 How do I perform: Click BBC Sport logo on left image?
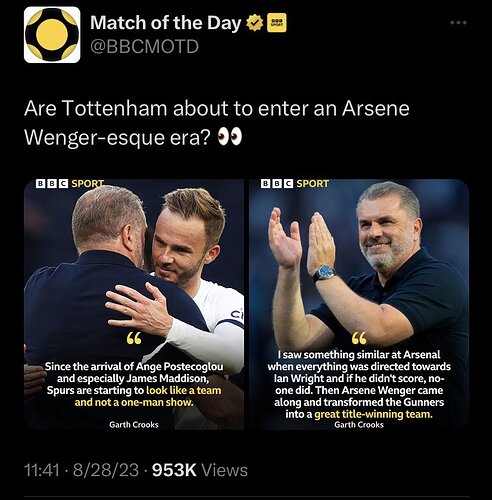point(70,184)
